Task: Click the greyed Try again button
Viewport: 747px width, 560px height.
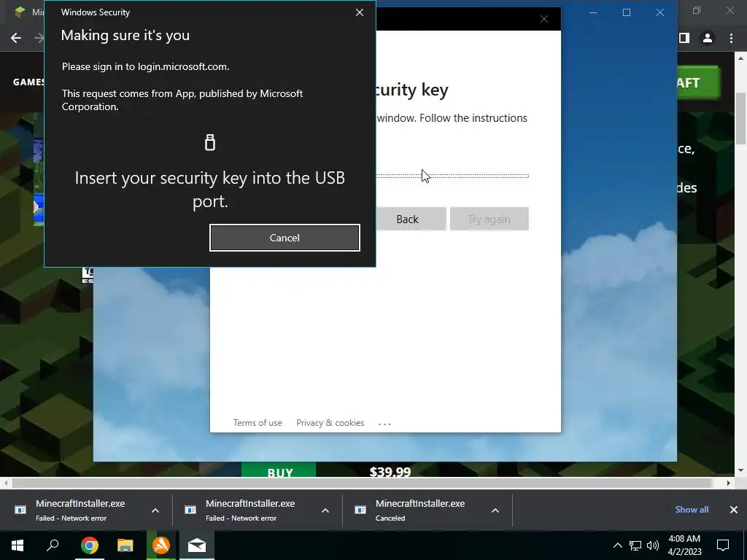Action: point(489,219)
